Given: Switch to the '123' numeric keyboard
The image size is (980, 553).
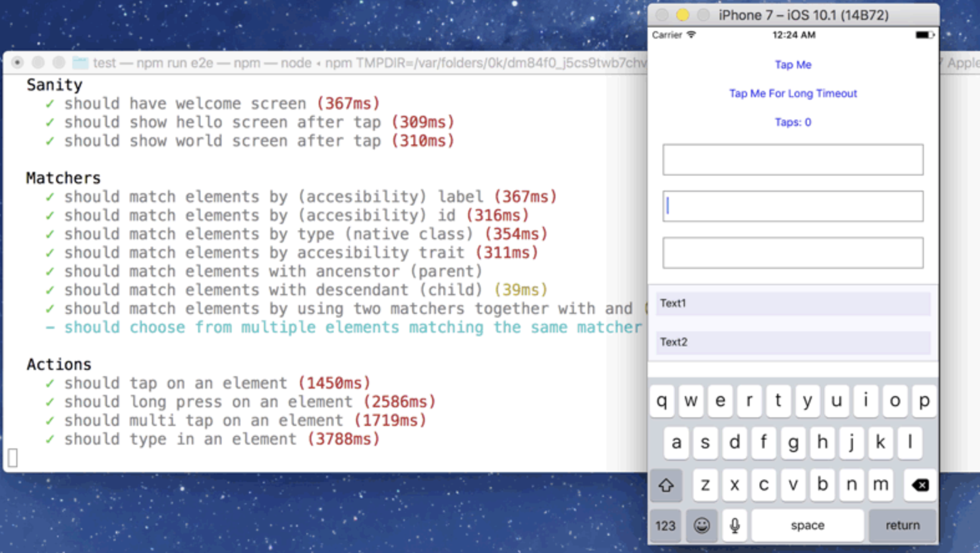Looking at the screenshot, I should pyautogui.click(x=666, y=526).
